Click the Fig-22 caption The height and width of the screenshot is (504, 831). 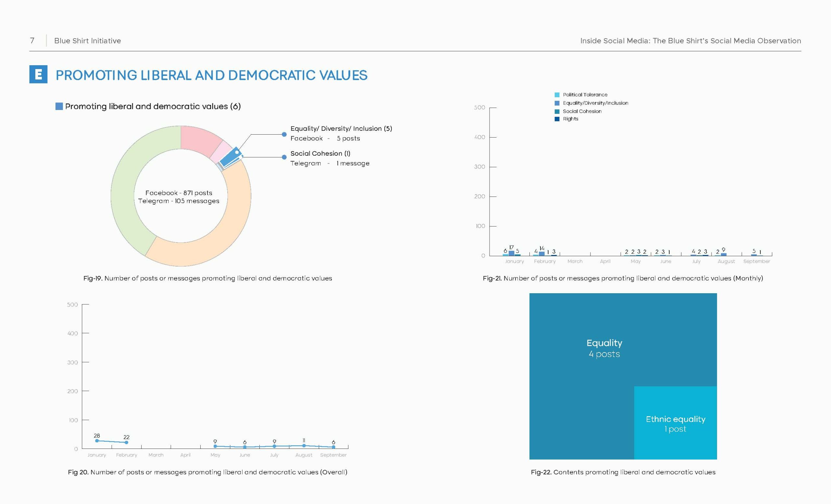pyautogui.click(x=623, y=472)
